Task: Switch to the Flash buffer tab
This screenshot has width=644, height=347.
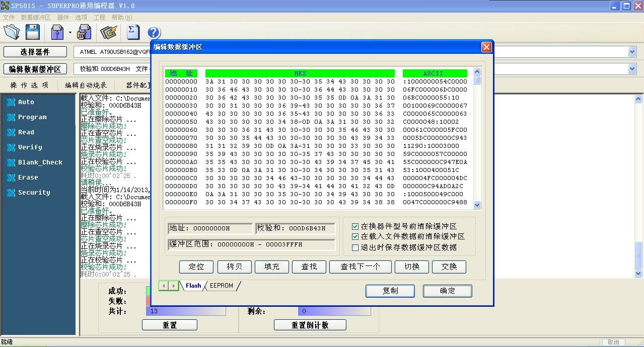Action: (193, 286)
